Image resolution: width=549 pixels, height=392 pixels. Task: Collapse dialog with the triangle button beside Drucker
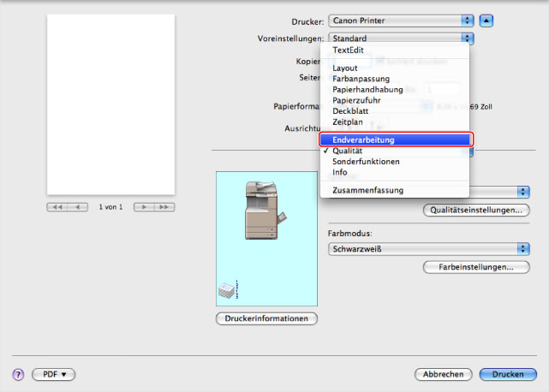pyautogui.click(x=486, y=19)
